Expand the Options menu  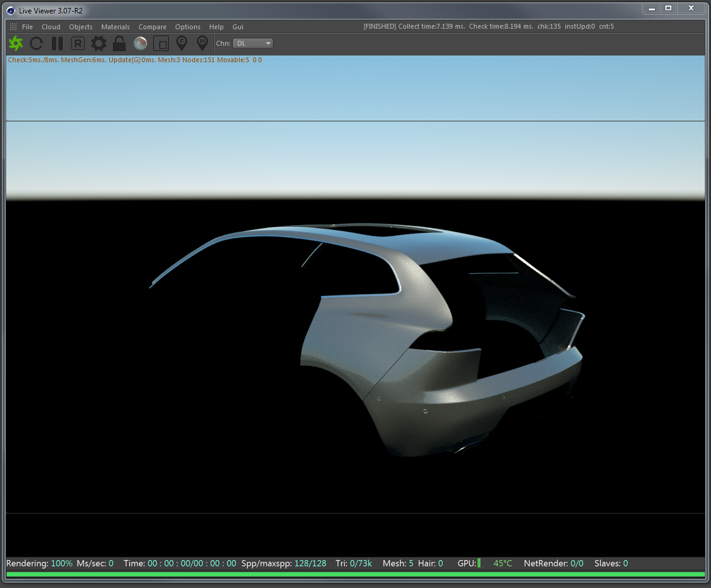click(188, 27)
